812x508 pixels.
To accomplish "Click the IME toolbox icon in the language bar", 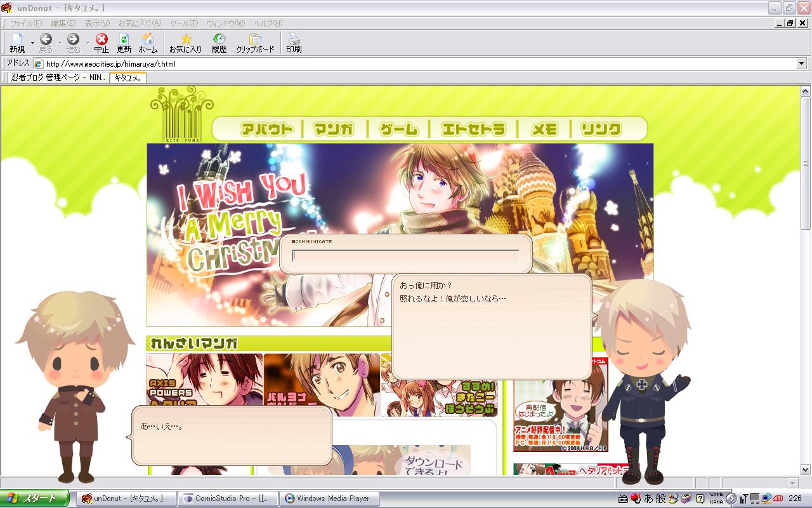I will point(686,498).
